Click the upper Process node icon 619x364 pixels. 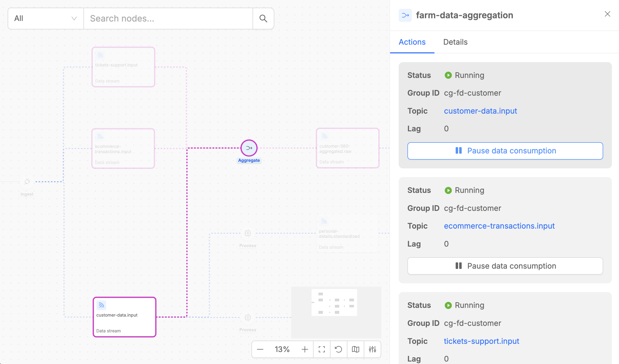pyautogui.click(x=248, y=233)
